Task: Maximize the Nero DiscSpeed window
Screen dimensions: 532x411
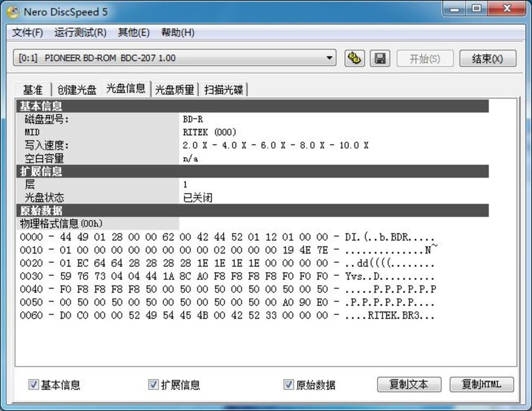Action: tap(477, 9)
